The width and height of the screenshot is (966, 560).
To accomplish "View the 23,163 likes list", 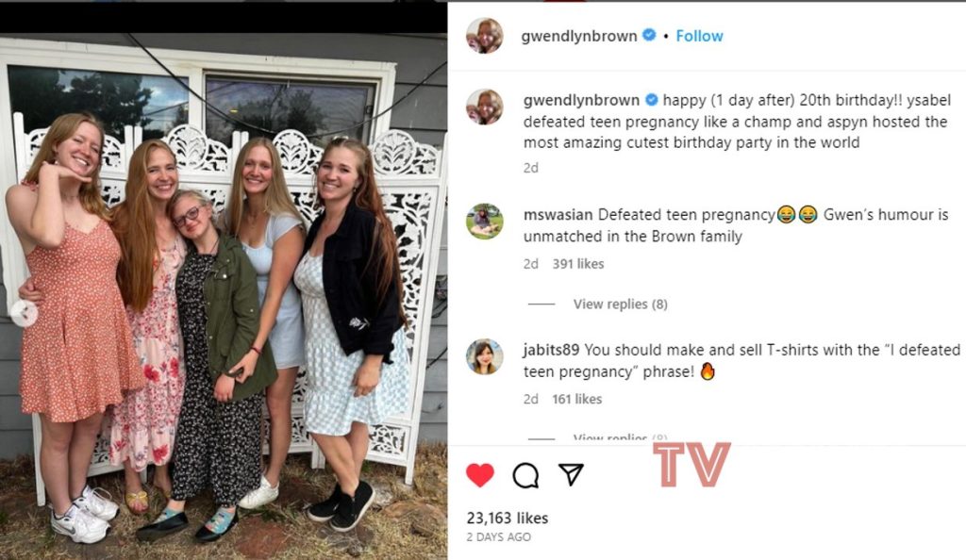I will pos(507,519).
